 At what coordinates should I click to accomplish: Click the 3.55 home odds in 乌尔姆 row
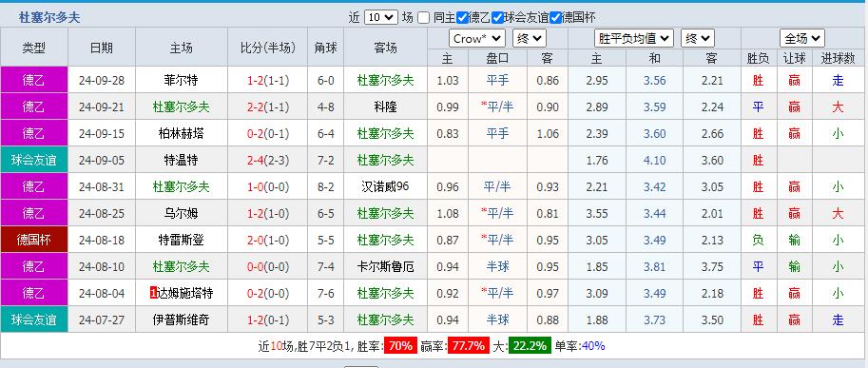597,213
